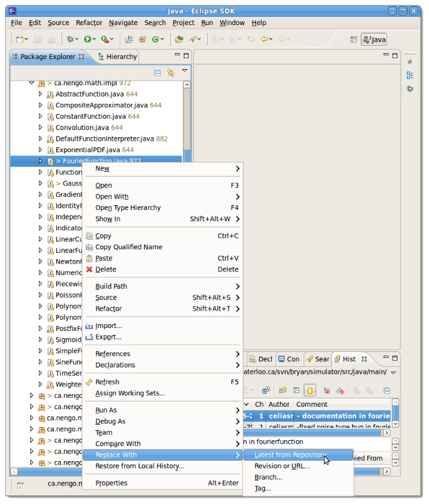This screenshot has height=504, width=429.
Task: Click the New wizard toolbar icon
Action: point(20,39)
